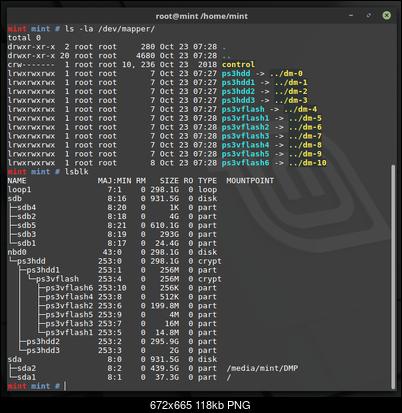Click the '199.8M' size value

[164, 306]
